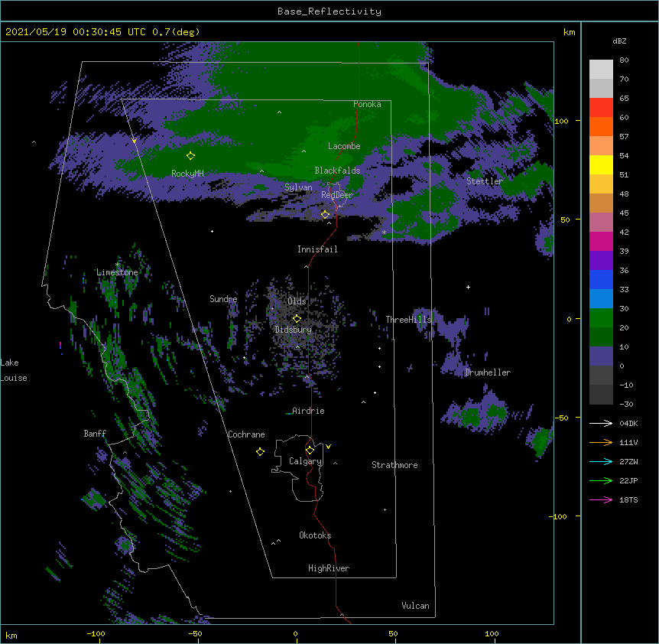Viewport: 659px width, 644px height.
Task: Click the Blackfalds city label
Action: tap(337, 171)
